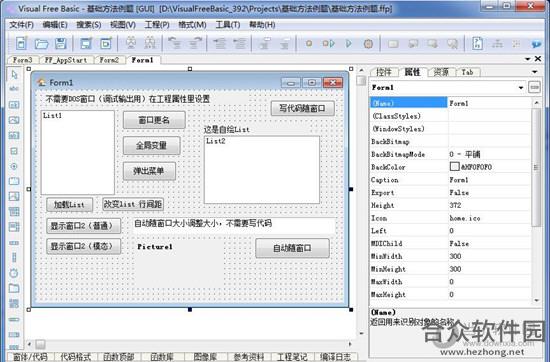The width and height of the screenshot is (550, 362).
Task: Click the small orange circle toolbar icon
Action: pyautogui.click(x=309, y=43)
